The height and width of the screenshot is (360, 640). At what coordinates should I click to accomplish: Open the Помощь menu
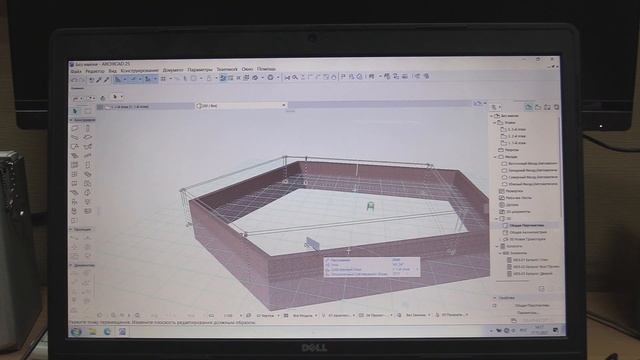point(267,69)
